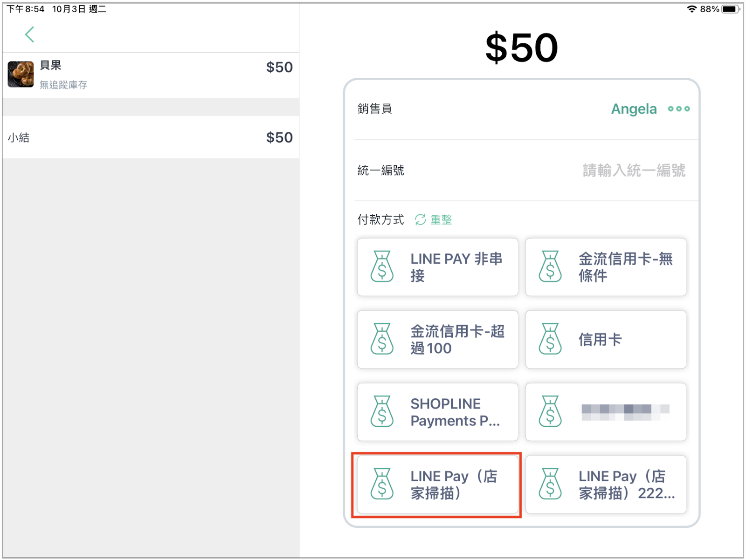Click the $50 price in the 小結 row

pyautogui.click(x=279, y=137)
